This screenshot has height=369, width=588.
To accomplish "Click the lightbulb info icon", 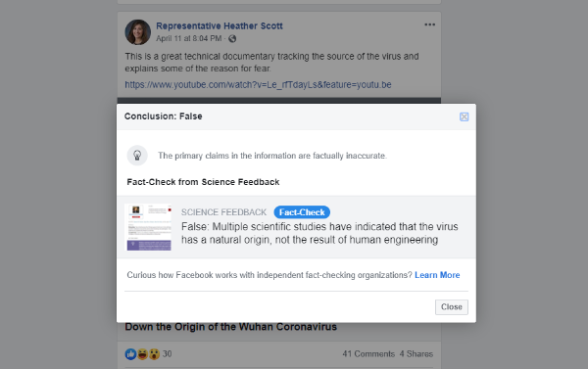I will (x=137, y=156).
